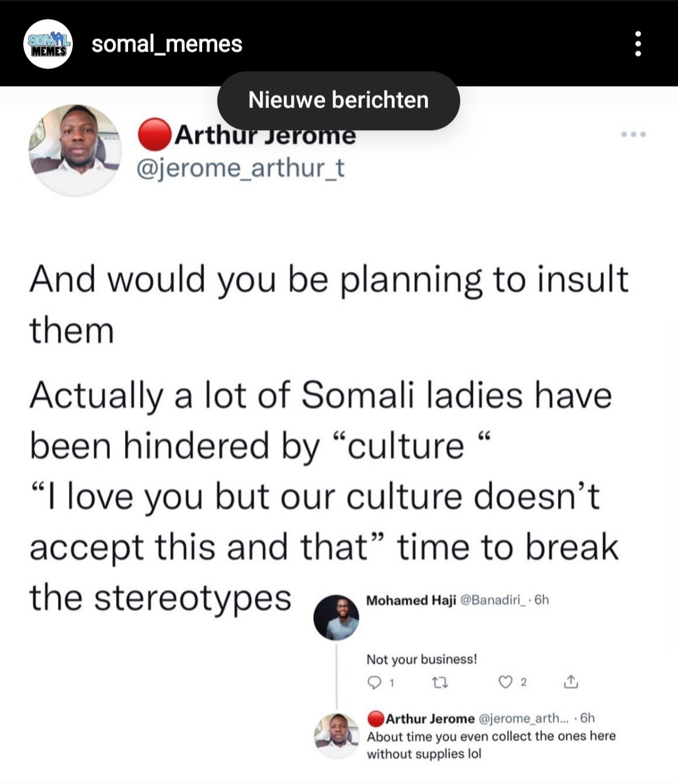Open the tweet's ellipsis overflow menu
The height and width of the screenshot is (784, 678).
[633, 134]
